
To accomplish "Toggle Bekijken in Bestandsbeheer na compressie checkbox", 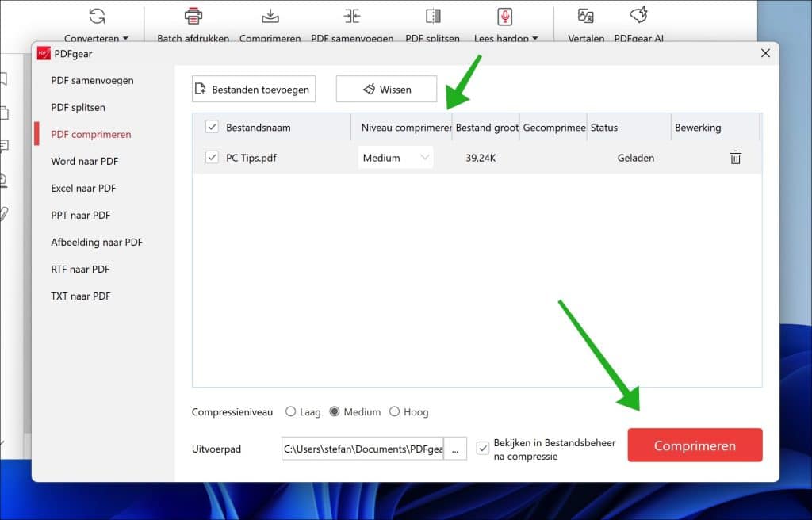I will 483,449.
